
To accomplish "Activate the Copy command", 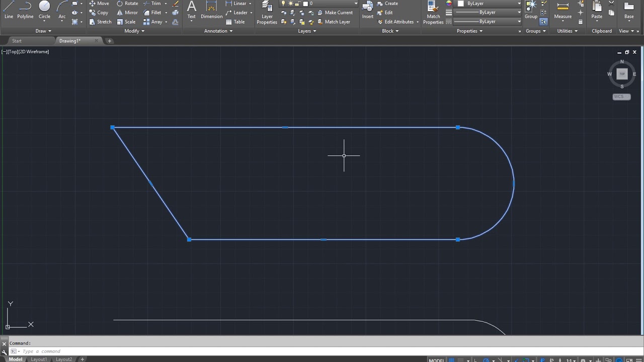I will tap(99, 13).
